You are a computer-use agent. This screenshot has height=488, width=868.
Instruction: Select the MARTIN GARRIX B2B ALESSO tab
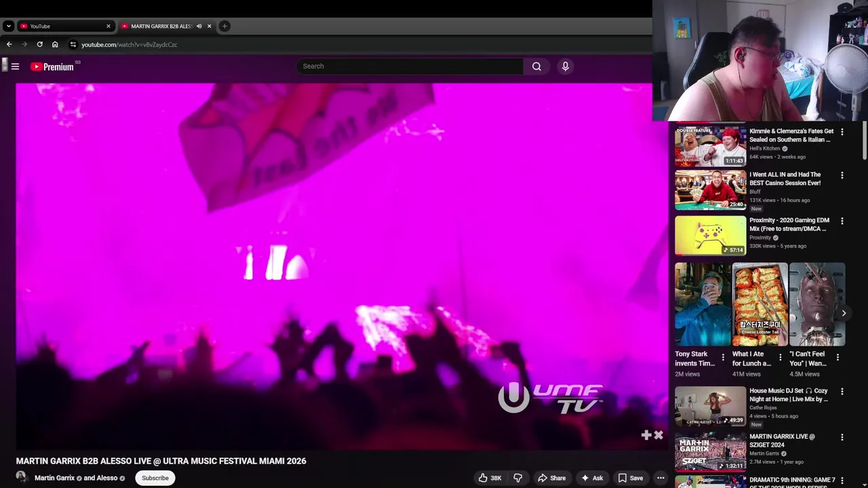(x=166, y=26)
